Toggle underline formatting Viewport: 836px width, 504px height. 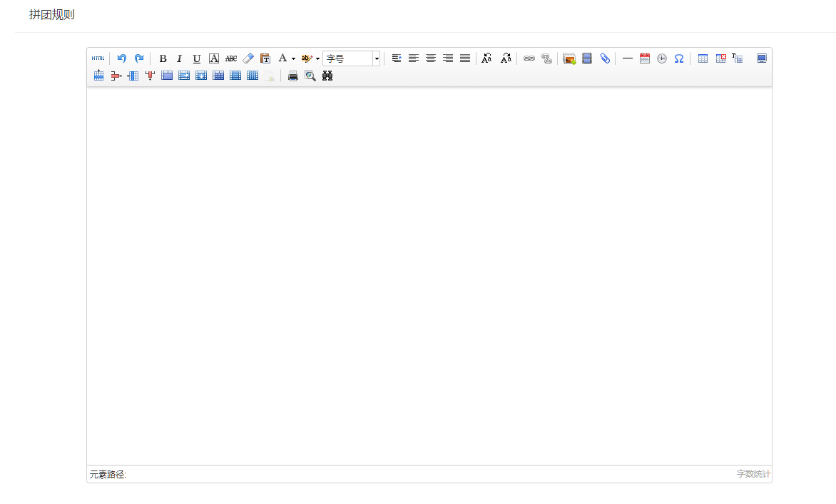197,58
